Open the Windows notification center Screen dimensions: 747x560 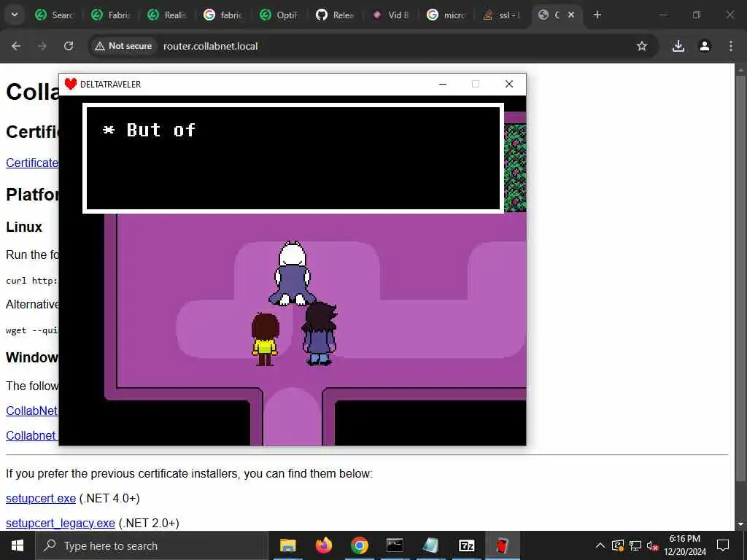723,545
